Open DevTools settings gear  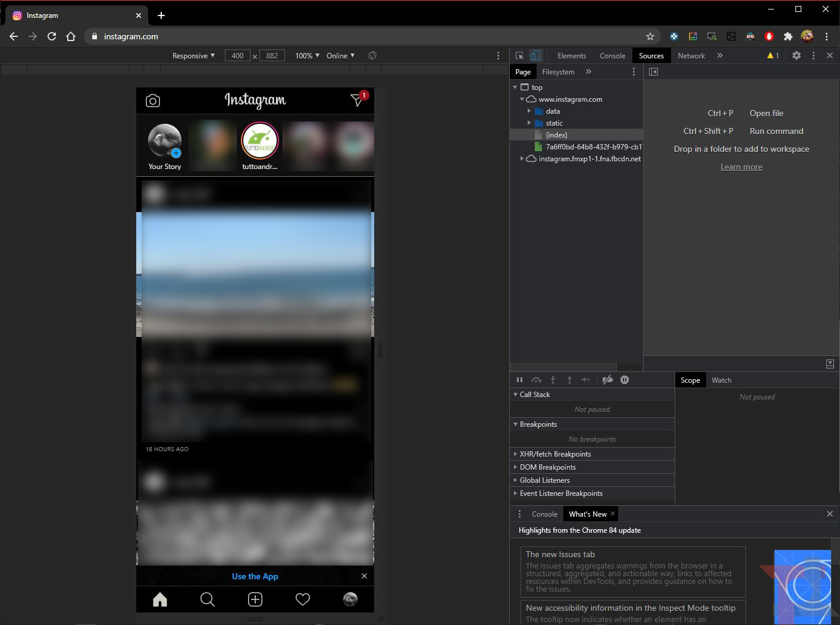(797, 55)
